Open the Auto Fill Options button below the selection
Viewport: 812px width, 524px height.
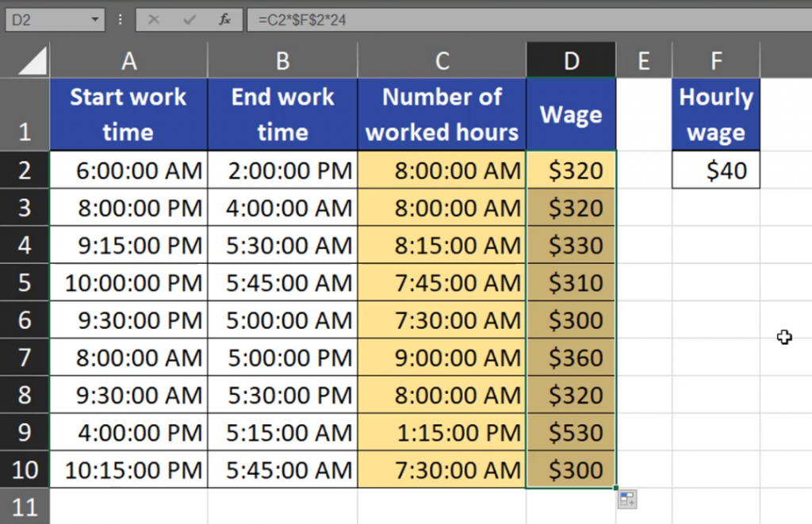tap(626, 498)
